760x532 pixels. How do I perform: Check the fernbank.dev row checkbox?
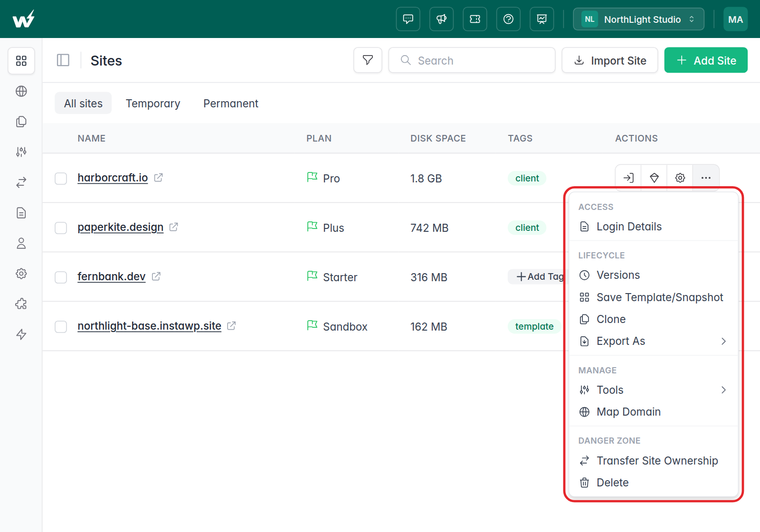[x=61, y=277]
